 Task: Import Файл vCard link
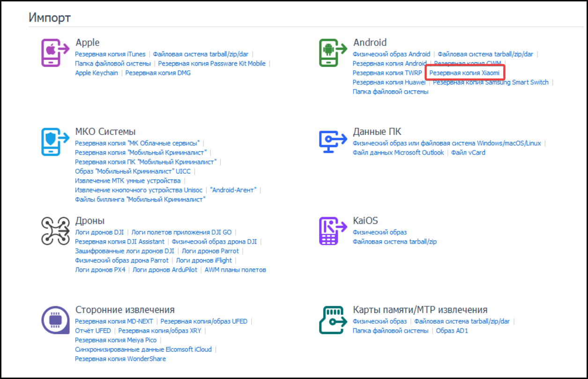[x=468, y=153]
